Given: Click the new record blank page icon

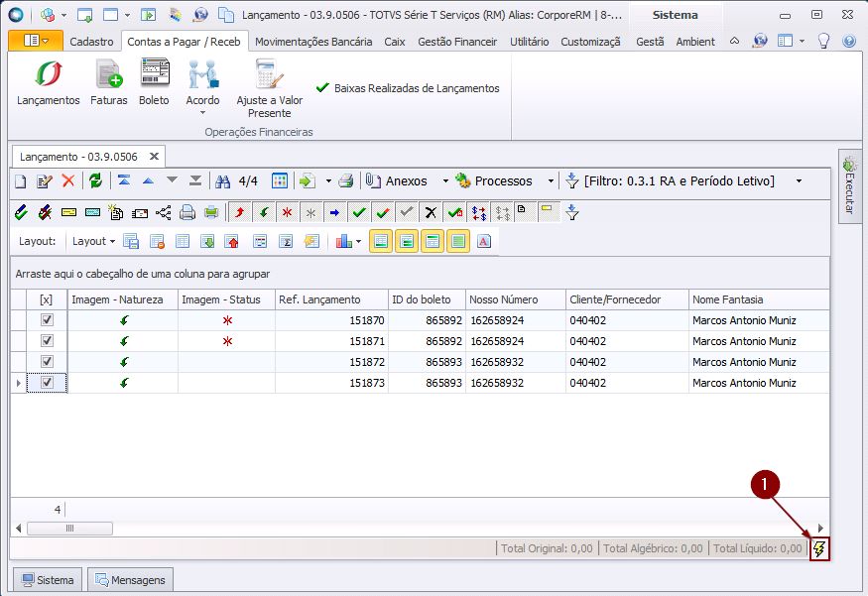Looking at the screenshot, I should 21,180.
